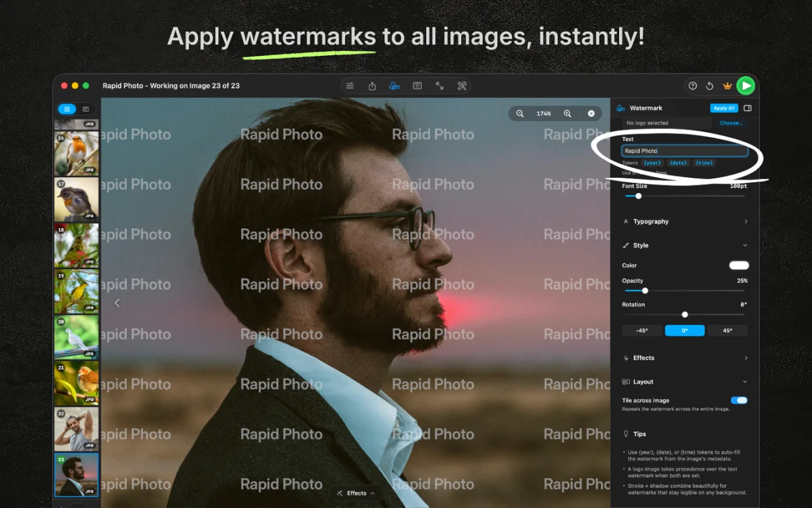This screenshot has height=508, width=812.
Task: Click the share/export icon in toolbar
Action: (372, 86)
